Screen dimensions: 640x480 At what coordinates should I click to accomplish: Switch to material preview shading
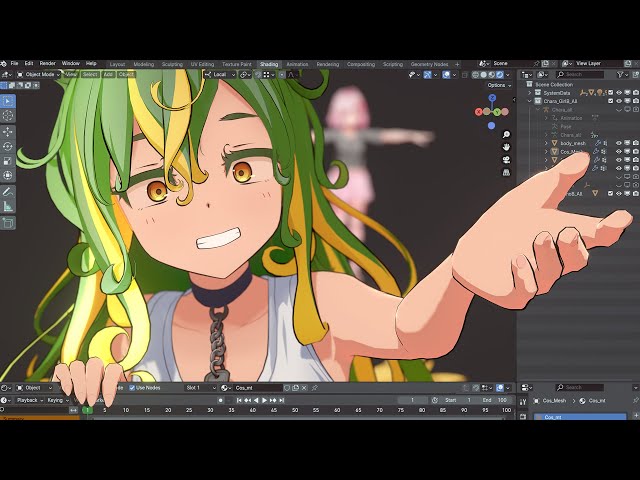tap(492, 75)
